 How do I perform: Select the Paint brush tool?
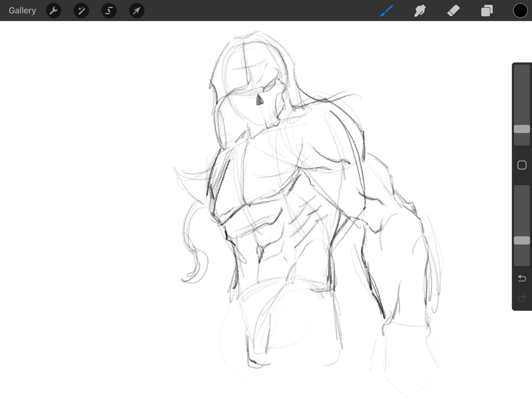pos(386,11)
